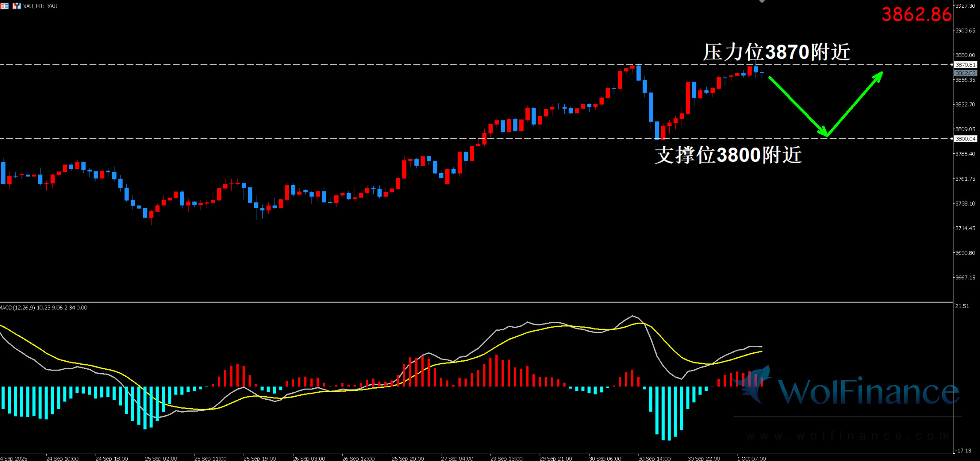Open the Depth of Market icon

pyautogui.click(x=17, y=6)
